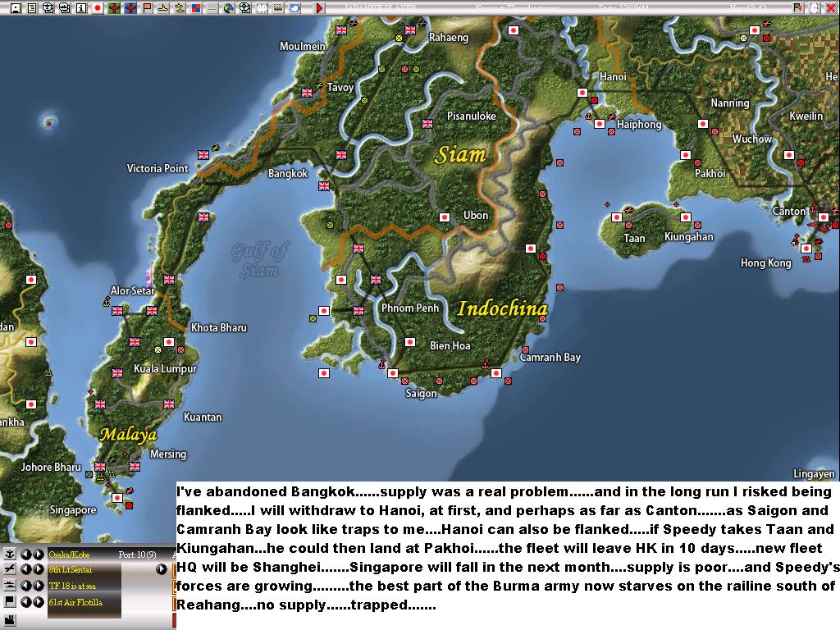Image resolution: width=840 pixels, height=630 pixels.
Task: Click the single yellow ship toolbar icon
Action: coord(163,8)
